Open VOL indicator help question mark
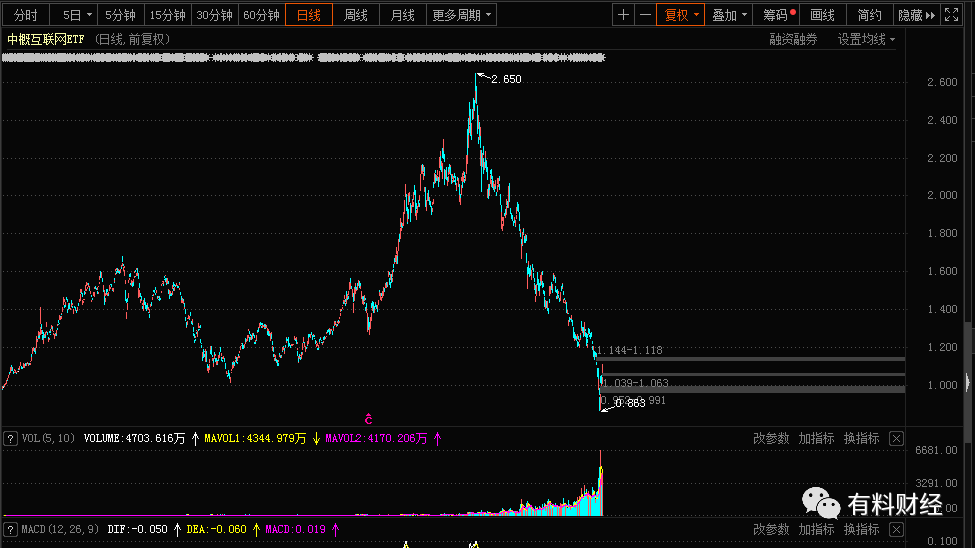The image size is (975, 548). pos(11,439)
